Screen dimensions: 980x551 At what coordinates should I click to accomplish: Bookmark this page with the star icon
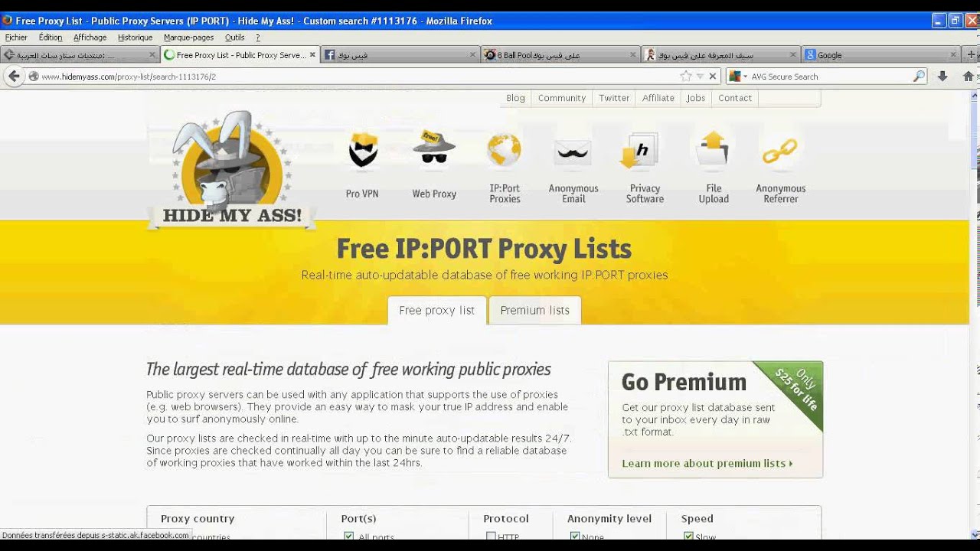point(686,76)
